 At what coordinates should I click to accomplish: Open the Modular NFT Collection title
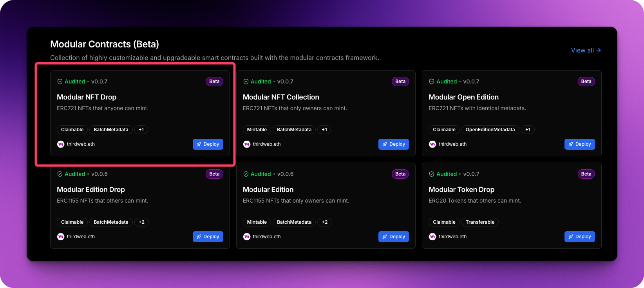[281, 97]
